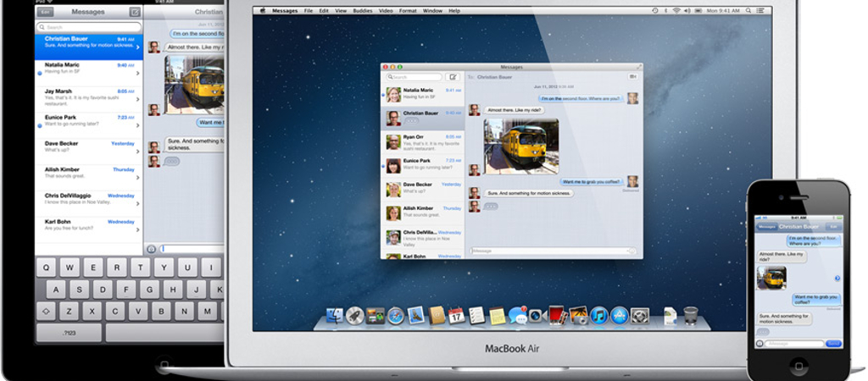Open yellow Notes icon in dock
The height and width of the screenshot is (381, 868).
tap(497, 315)
